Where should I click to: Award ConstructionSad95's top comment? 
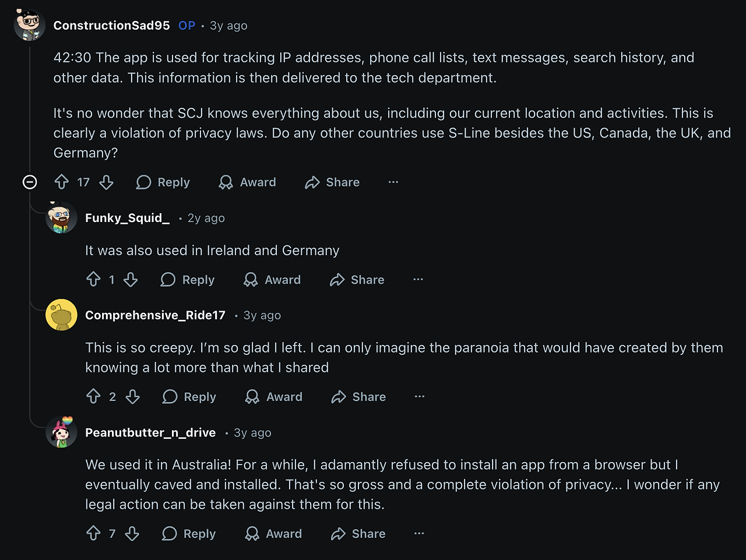point(247,182)
